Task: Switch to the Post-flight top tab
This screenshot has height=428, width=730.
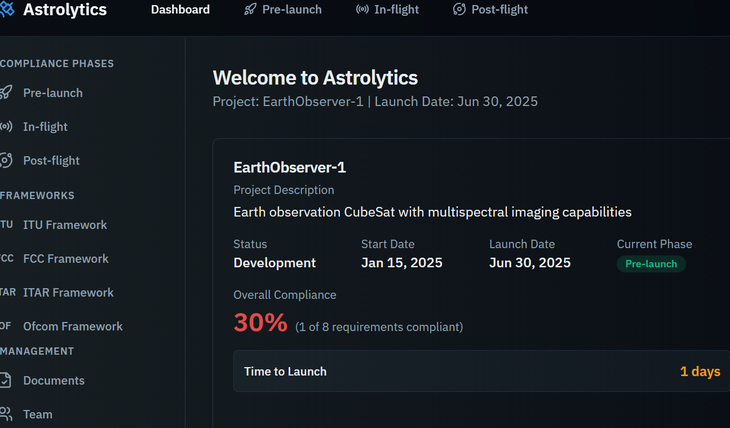Action: click(499, 10)
